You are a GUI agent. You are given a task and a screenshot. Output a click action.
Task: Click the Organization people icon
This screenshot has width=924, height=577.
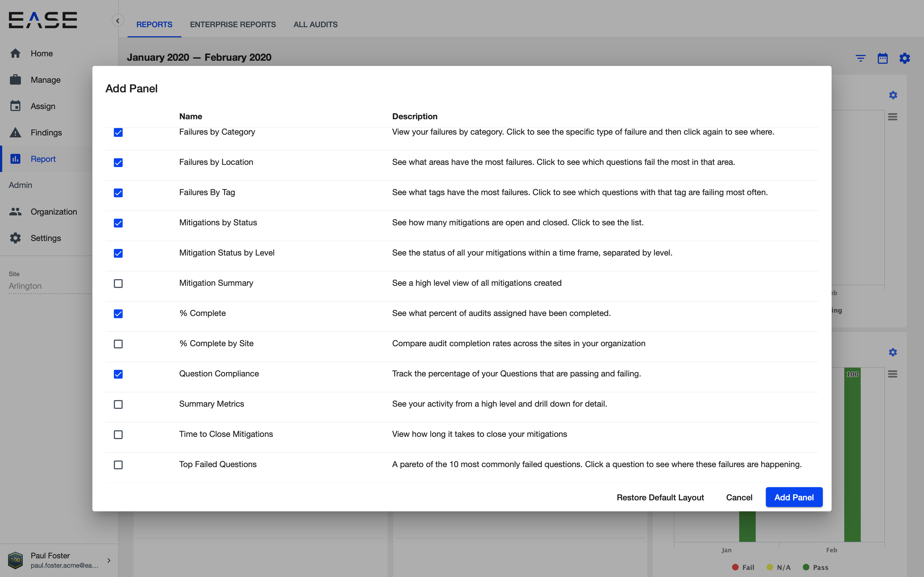coord(15,212)
